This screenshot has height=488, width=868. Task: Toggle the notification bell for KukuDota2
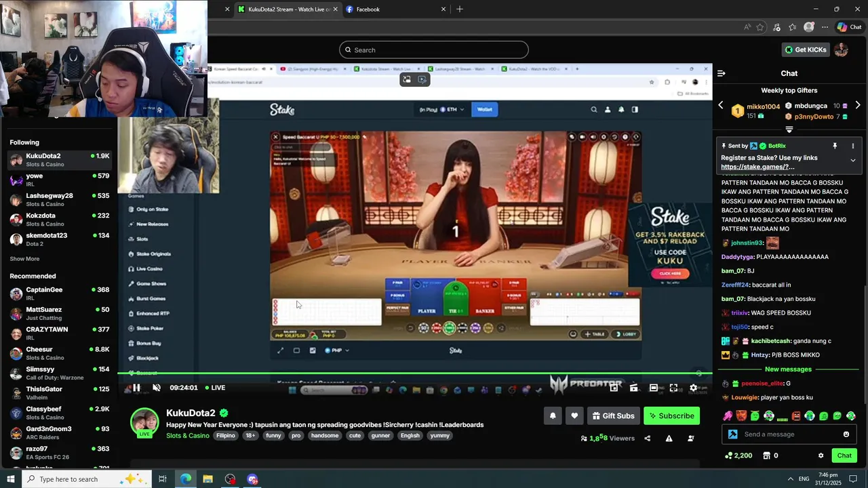[553, 416]
